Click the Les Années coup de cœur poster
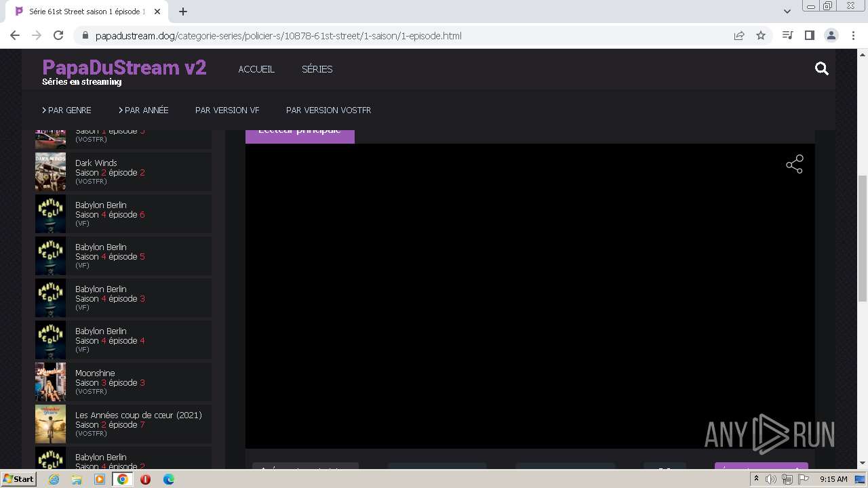 pyautogui.click(x=50, y=424)
